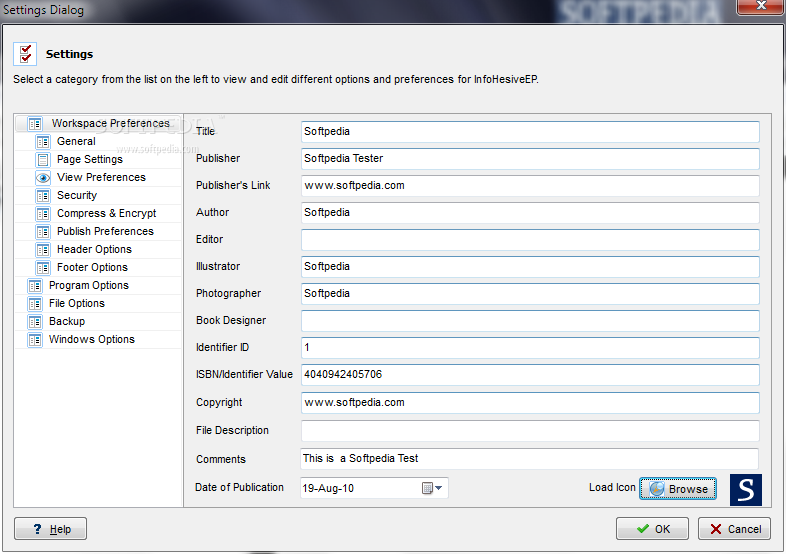The height and width of the screenshot is (554, 786).
Task: Focus the Identifier ID field
Action: point(530,348)
